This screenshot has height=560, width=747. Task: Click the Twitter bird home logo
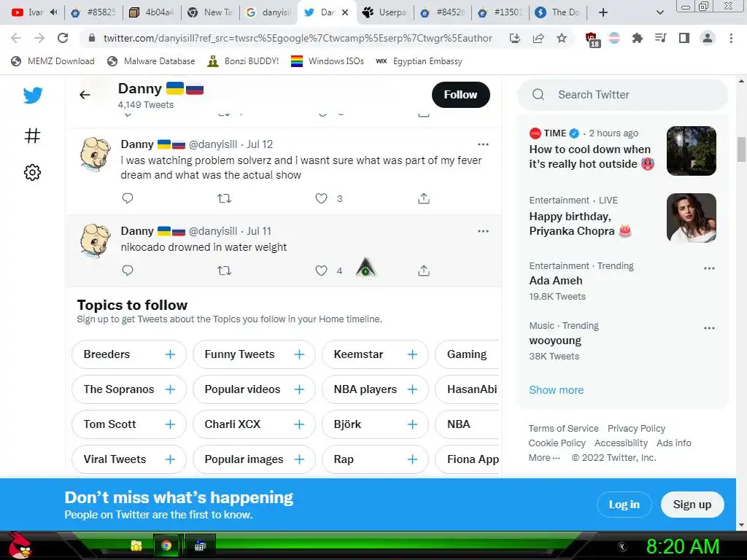pyautogui.click(x=32, y=96)
